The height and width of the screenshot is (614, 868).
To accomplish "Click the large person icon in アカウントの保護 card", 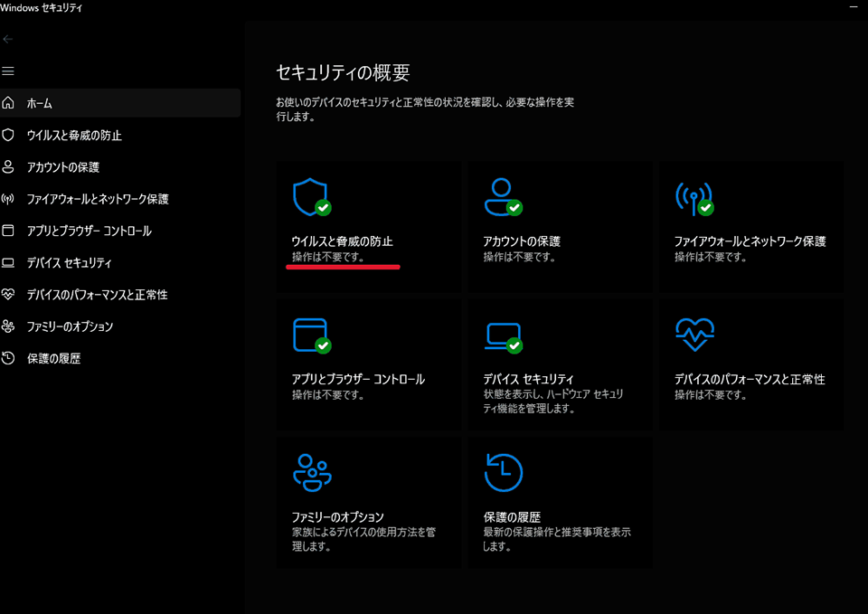I will pyautogui.click(x=503, y=197).
